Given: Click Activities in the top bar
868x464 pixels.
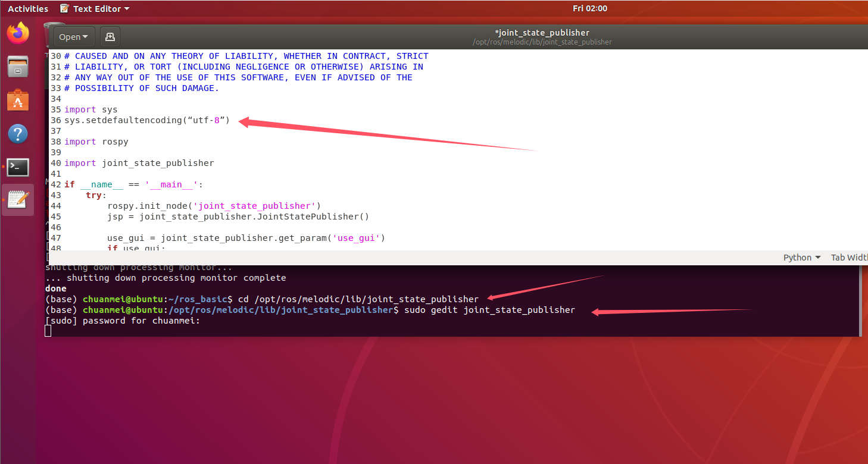Looking at the screenshot, I should [x=27, y=8].
